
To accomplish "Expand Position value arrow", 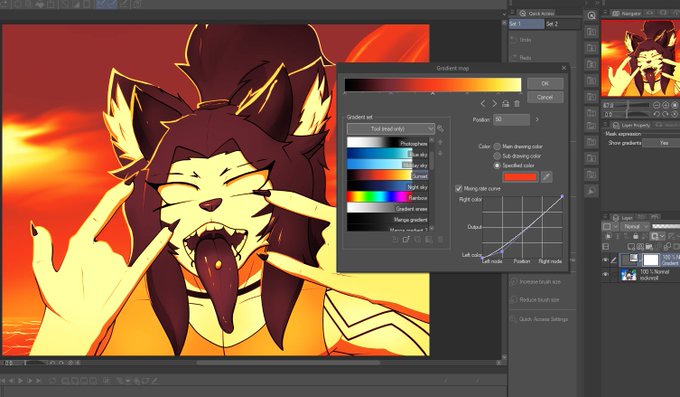I will point(537,119).
